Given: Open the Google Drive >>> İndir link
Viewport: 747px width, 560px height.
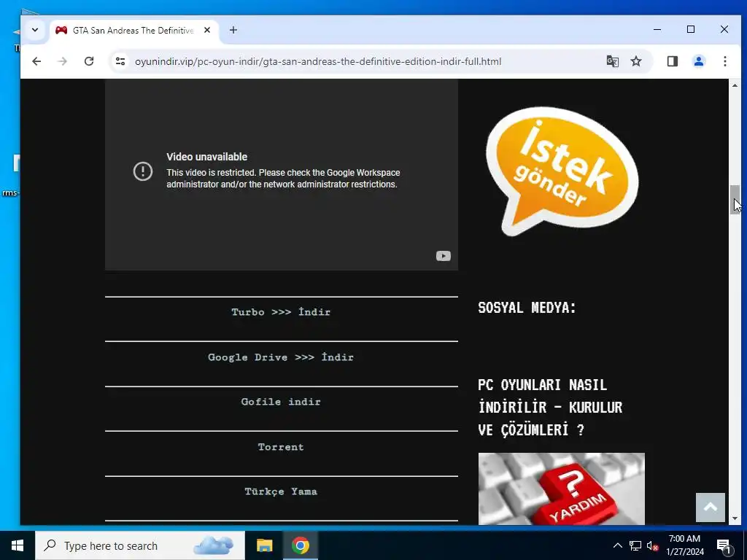Looking at the screenshot, I should coord(281,357).
